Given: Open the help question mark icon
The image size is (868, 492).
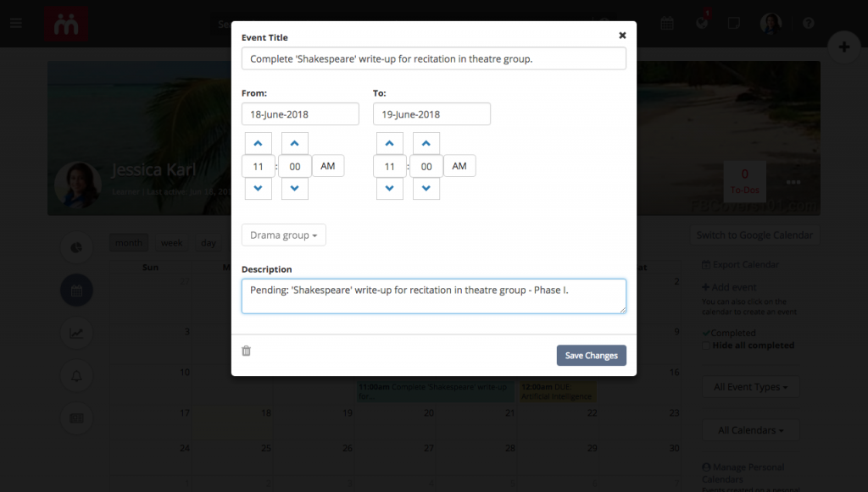Looking at the screenshot, I should point(808,23).
